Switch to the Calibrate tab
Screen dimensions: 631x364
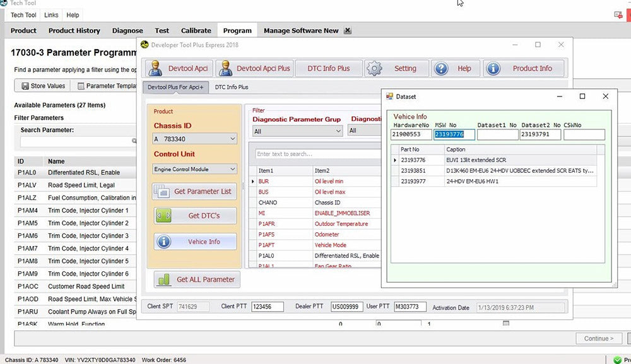pos(196,30)
